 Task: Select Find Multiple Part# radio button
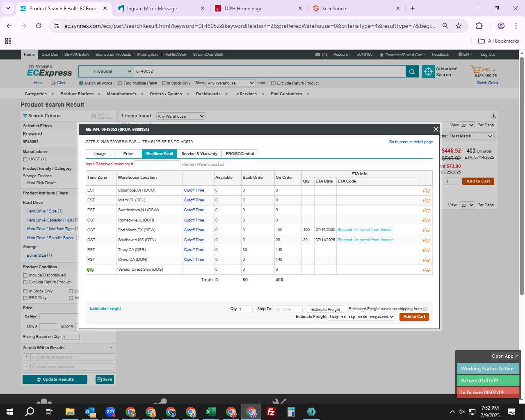point(120,83)
